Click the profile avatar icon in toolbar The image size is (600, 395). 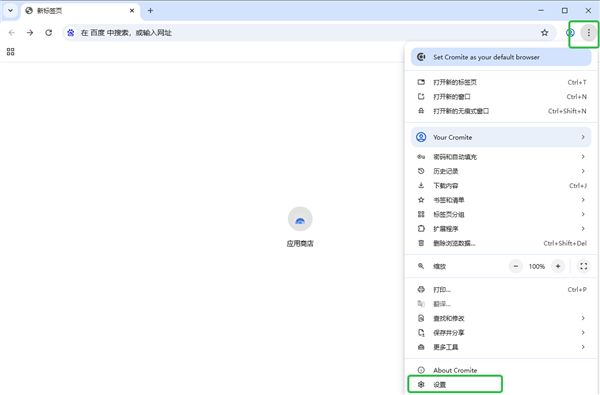(x=570, y=33)
